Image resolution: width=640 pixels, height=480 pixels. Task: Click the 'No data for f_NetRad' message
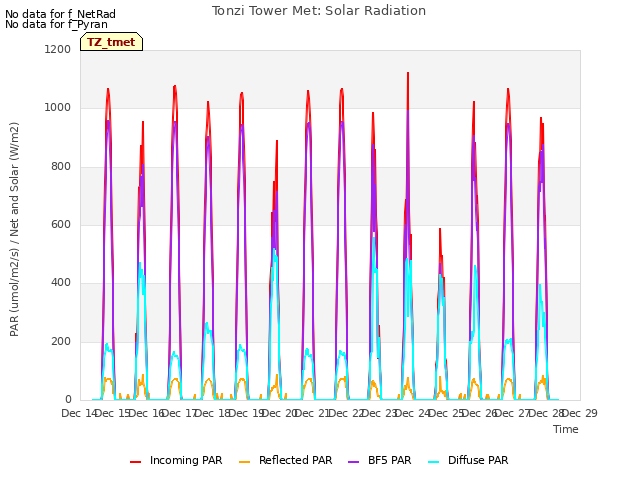pyautogui.click(x=60, y=14)
